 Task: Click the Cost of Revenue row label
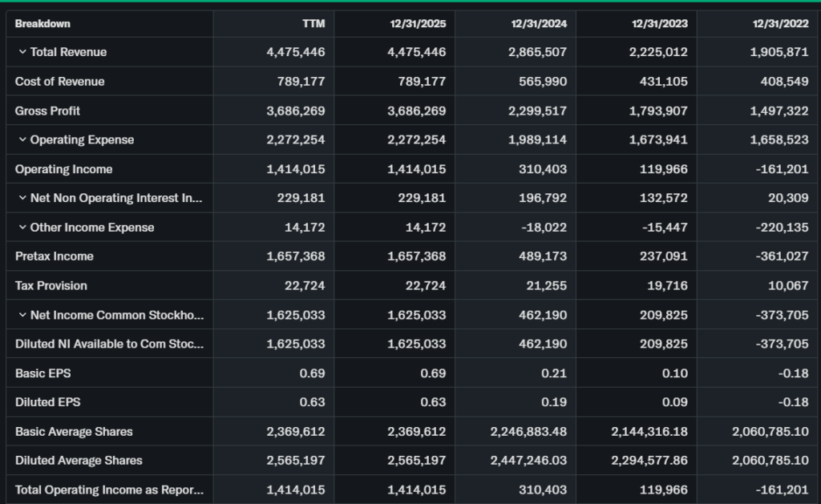(60, 82)
